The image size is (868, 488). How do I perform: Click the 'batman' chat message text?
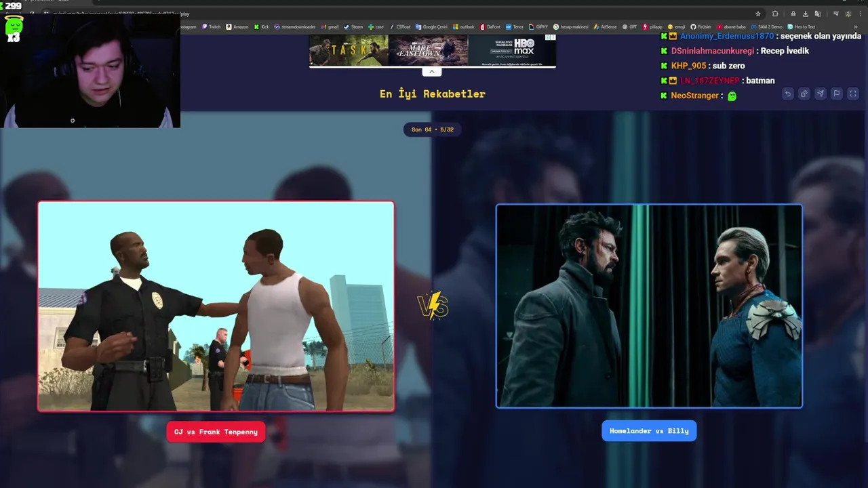[760, 81]
